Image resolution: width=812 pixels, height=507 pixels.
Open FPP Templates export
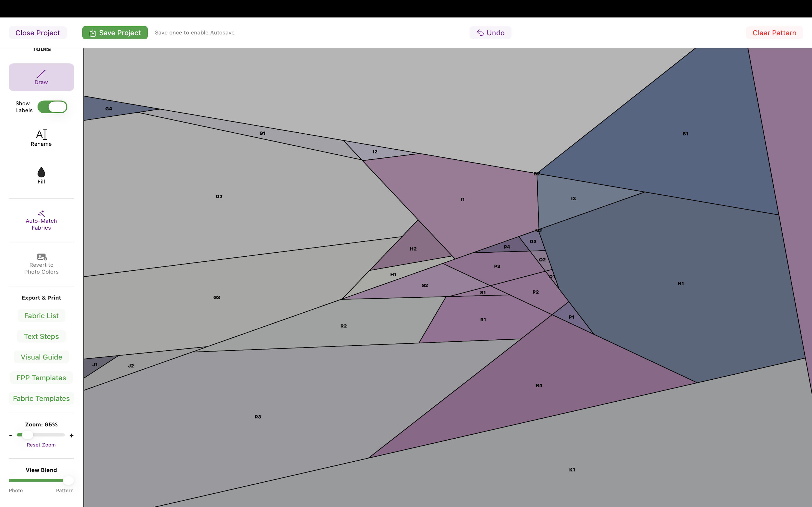[x=41, y=377]
